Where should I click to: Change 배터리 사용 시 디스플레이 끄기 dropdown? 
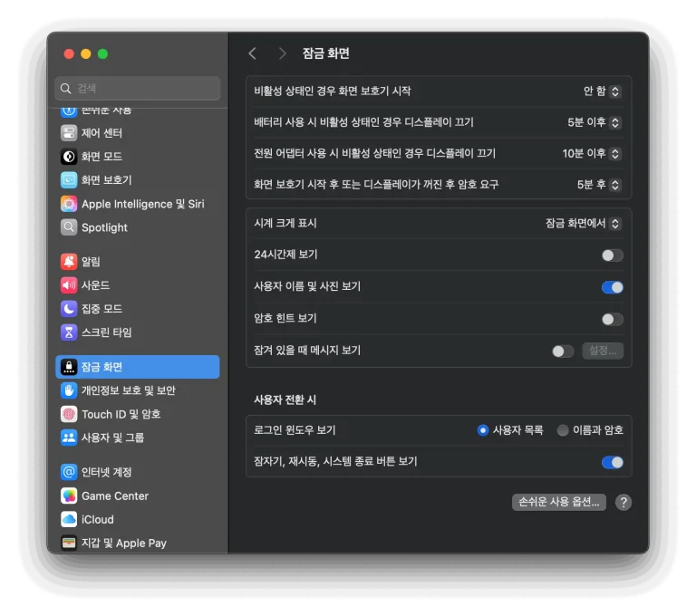click(x=594, y=122)
